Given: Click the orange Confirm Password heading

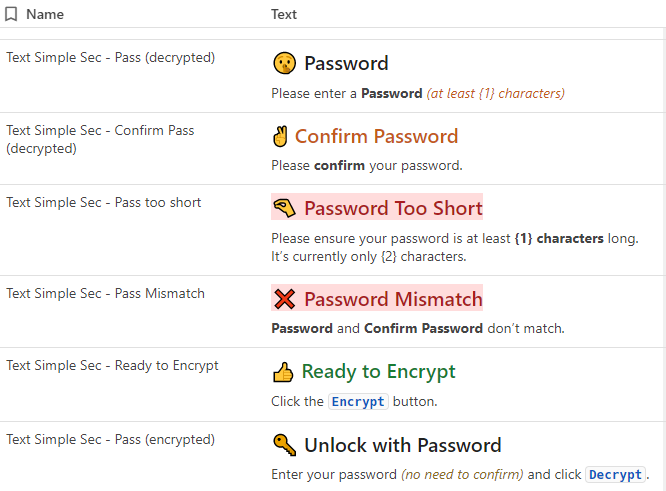Looking at the screenshot, I should click(x=376, y=136).
